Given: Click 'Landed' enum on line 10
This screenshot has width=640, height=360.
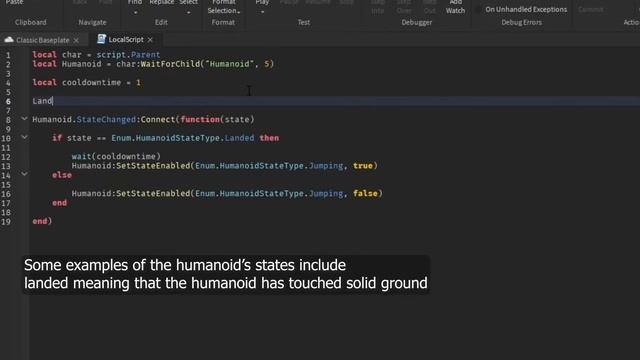Looking at the screenshot, I should (239, 138).
